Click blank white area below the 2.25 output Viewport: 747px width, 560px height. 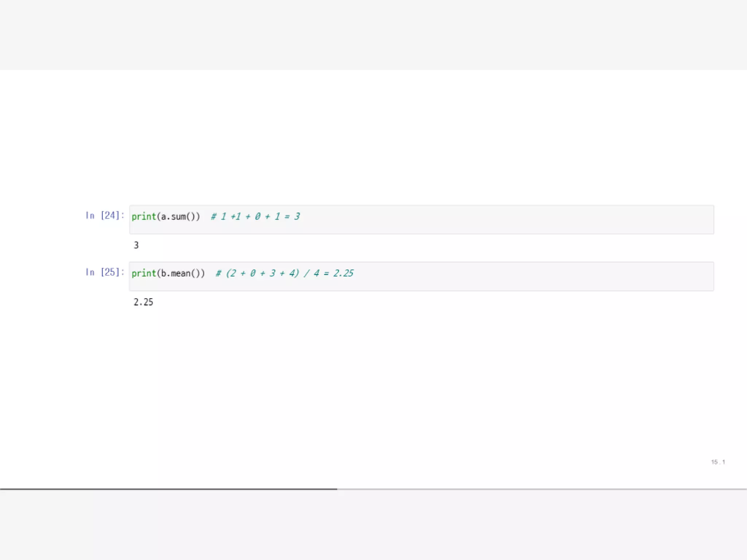pyautogui.click(x=373, y=383)
